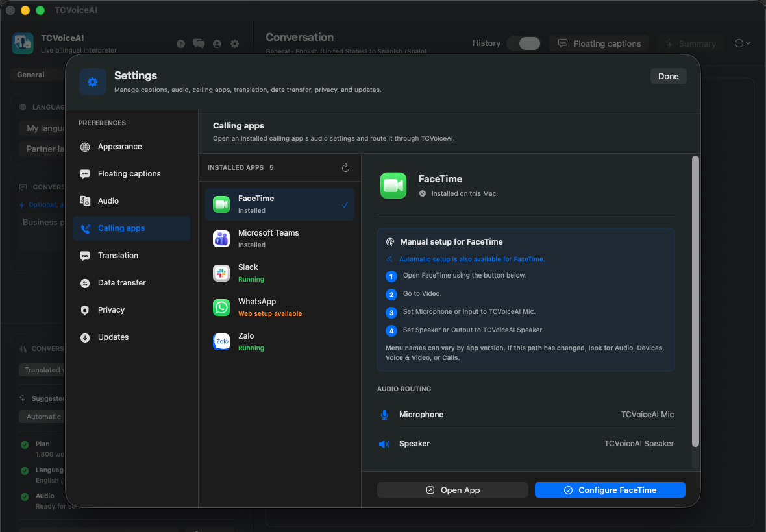This screenshot has height=532, width=766.
Task: Open Updates preferences
Action: pos(131,337)
